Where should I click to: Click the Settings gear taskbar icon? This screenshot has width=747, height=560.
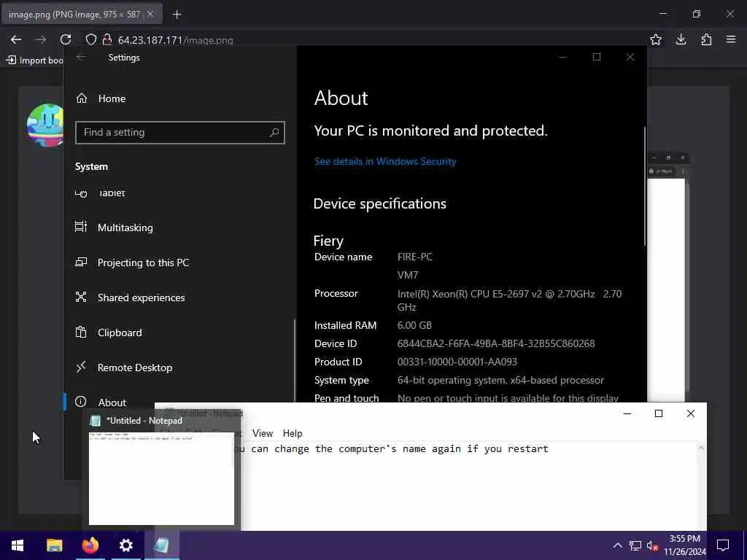(125, 545)
